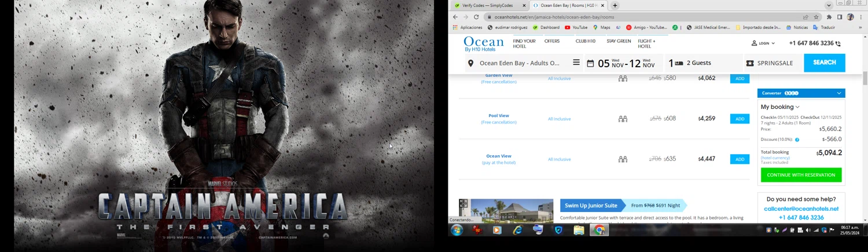
Task: Go back in Chrome browser
Action: coord(455,17)
